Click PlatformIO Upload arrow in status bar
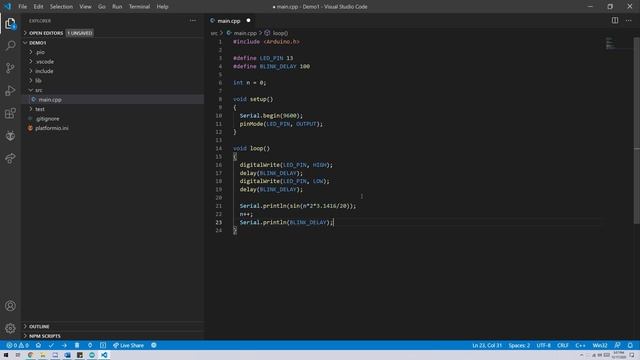 pos(64,345)
